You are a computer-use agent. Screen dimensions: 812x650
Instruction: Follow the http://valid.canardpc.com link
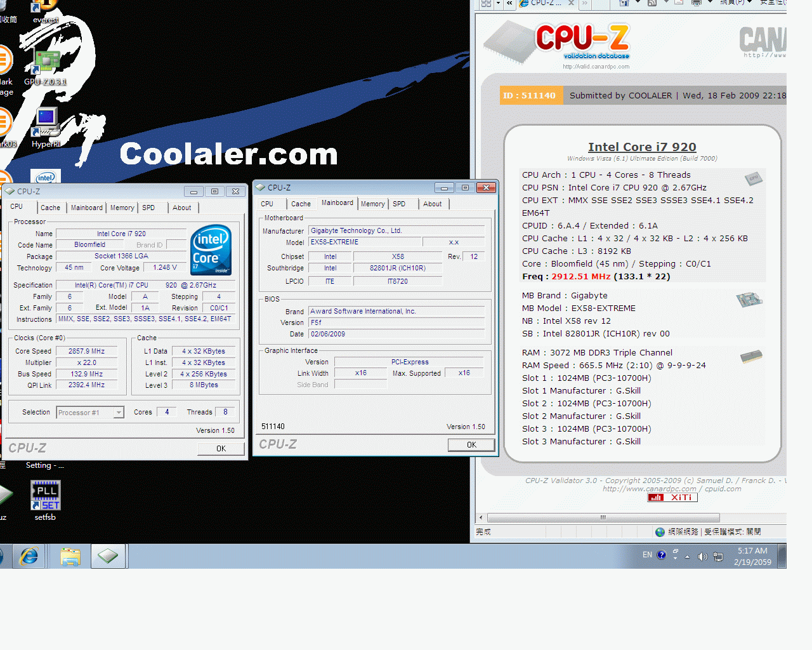(x=596, y=66)
